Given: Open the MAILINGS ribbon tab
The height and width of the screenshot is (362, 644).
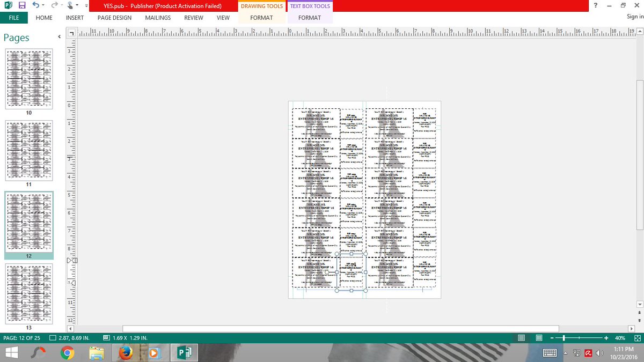Looking at the screenshot, I should [x=158, y=18].
